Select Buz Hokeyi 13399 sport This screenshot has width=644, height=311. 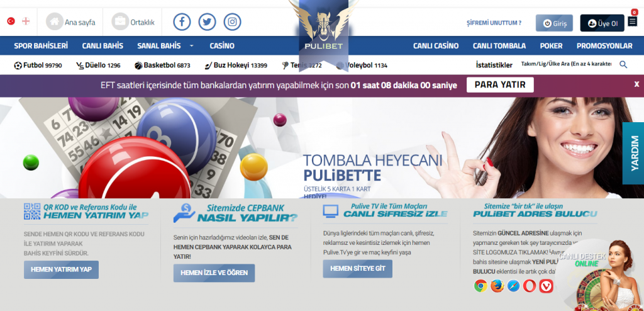pyautogui.click(x=236, y=65)
